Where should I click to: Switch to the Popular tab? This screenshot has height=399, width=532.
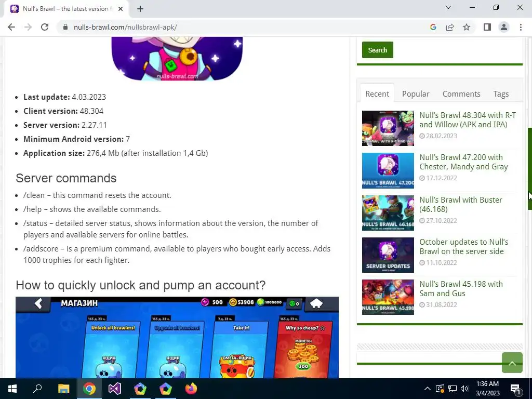tap(416, 94)
